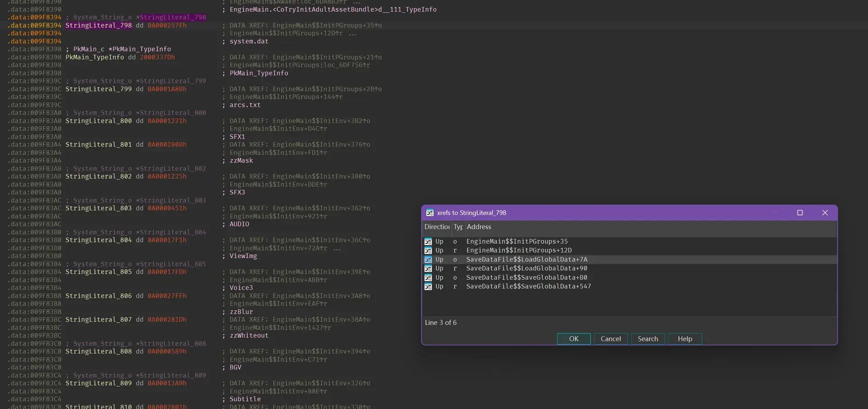Open Help in the xrefs dialog
868x409 pixels.
[685, 339]
